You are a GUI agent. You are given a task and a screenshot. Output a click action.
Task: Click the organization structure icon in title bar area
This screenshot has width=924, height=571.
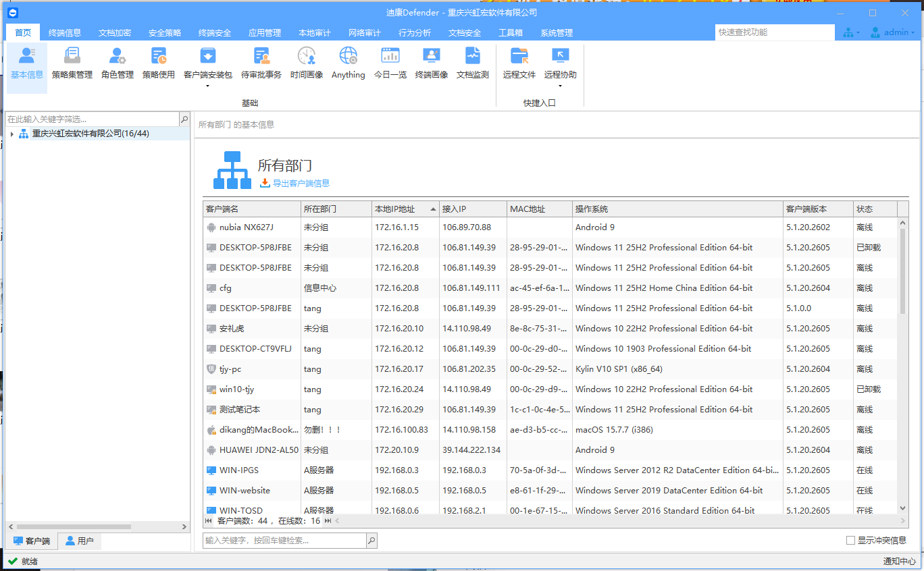coord(851,32)
